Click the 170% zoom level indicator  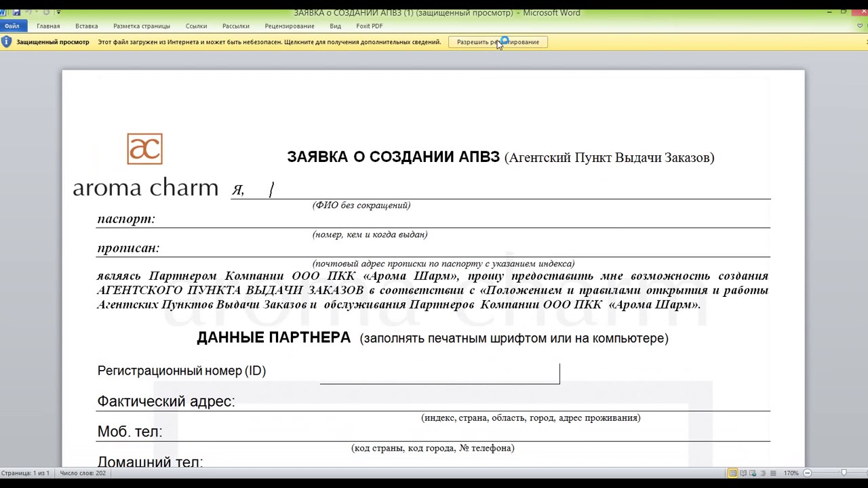click(x=791, y=473)
